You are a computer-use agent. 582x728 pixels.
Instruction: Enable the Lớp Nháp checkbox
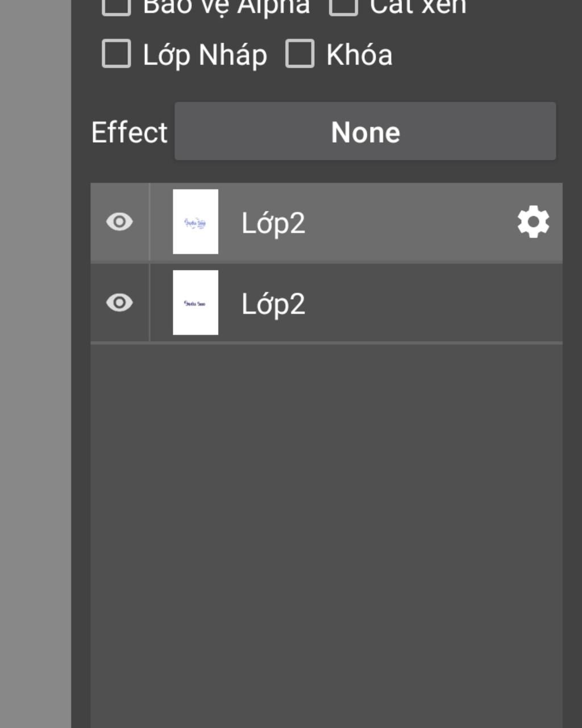117,54
